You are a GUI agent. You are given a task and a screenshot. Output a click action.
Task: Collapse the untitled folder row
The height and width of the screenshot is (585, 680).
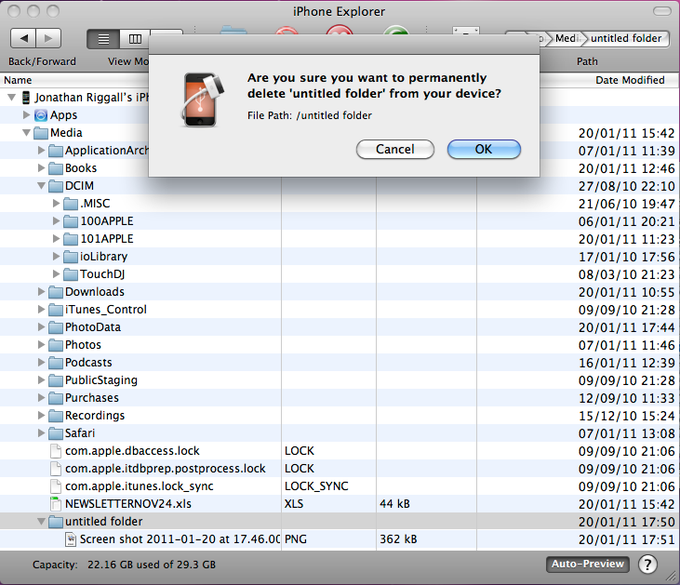(41, 521)
